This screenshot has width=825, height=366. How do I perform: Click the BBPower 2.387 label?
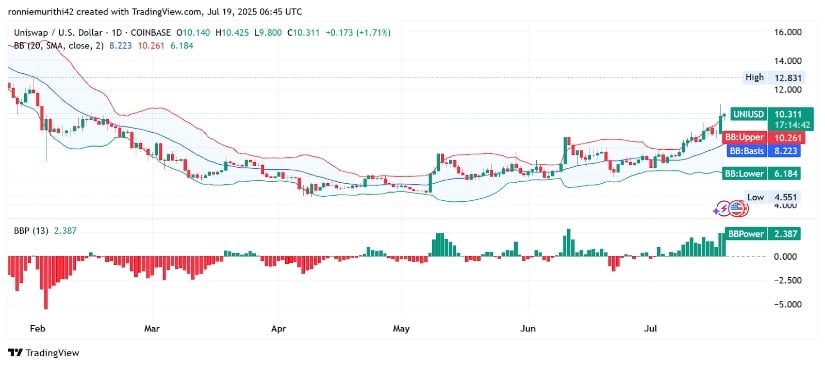coord(763,234)
